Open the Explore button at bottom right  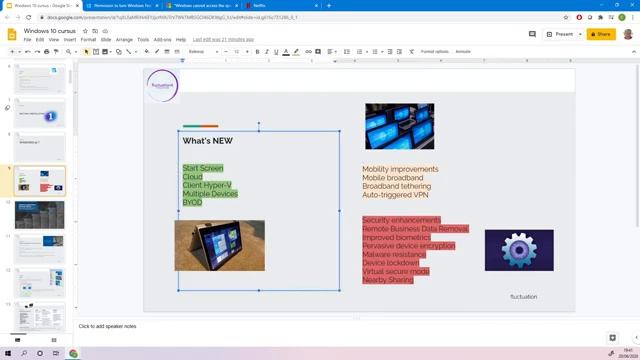pos(612,338)
